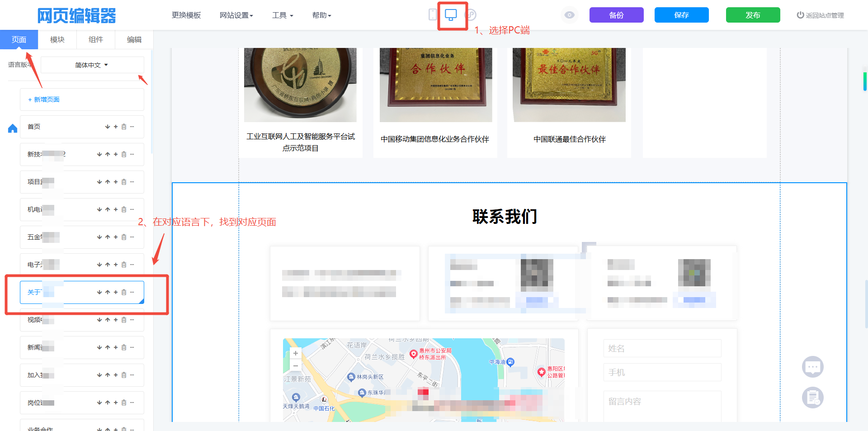Open the 帮助 menu
Viewport: 868px width, 431px height.
point(321,15)
